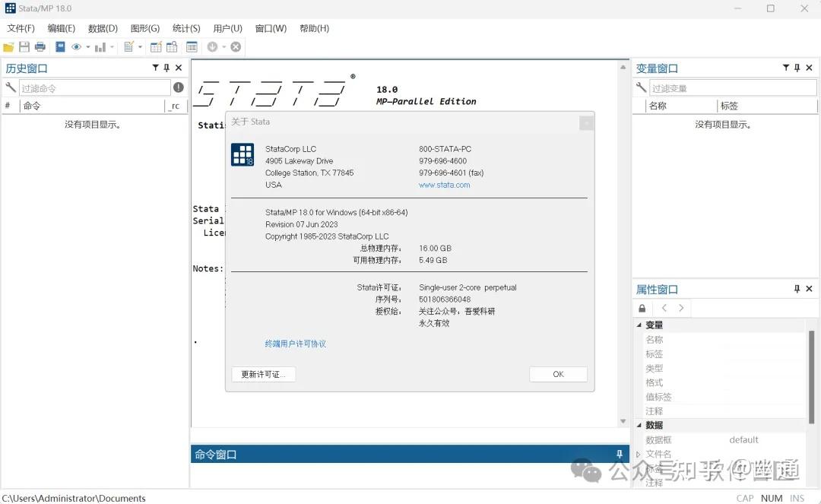Open the www.stata.com link
Screen dimensions: 821x504
click(x=443, y=185)
